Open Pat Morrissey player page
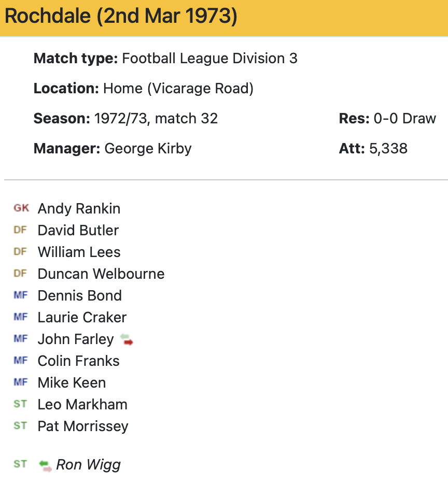 (83, 426)
